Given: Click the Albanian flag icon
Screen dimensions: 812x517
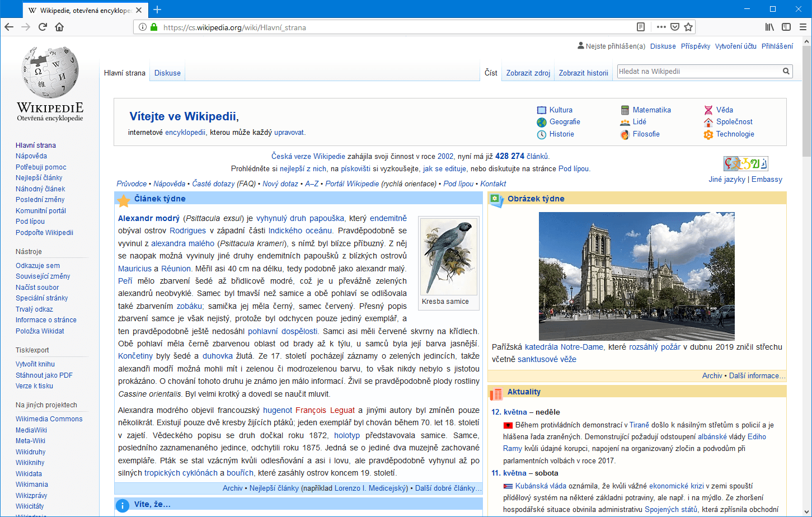Looking at the screenshot, I should tap(508, 425).
